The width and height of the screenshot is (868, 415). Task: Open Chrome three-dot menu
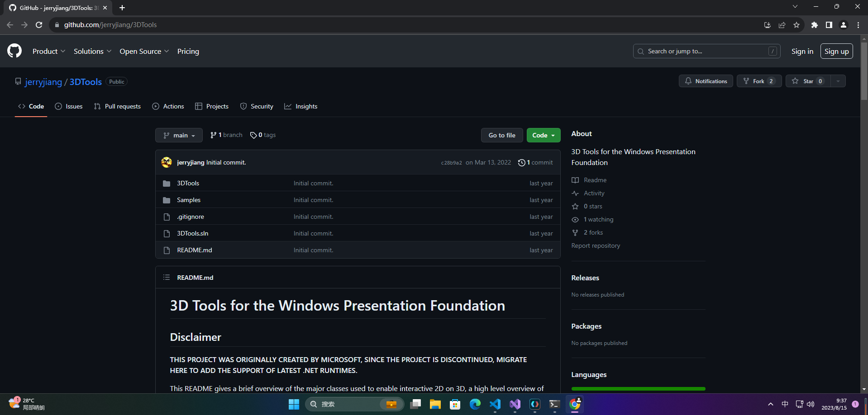858,25
